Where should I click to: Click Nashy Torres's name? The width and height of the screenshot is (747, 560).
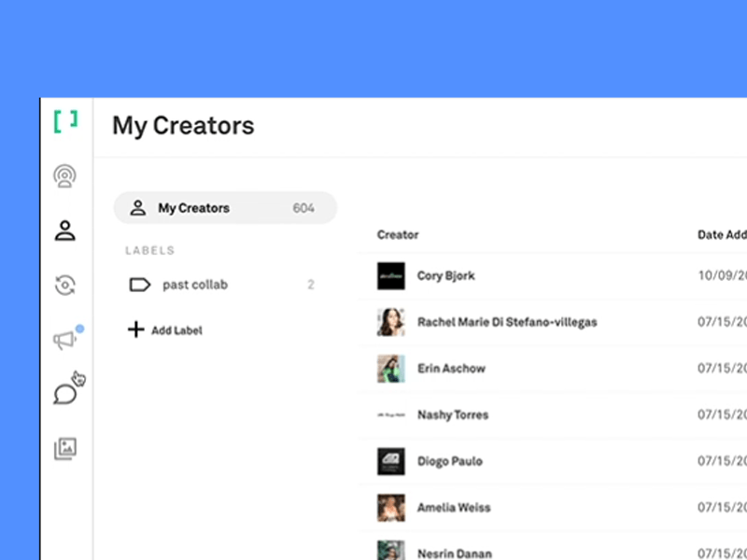tap(453, 415)
